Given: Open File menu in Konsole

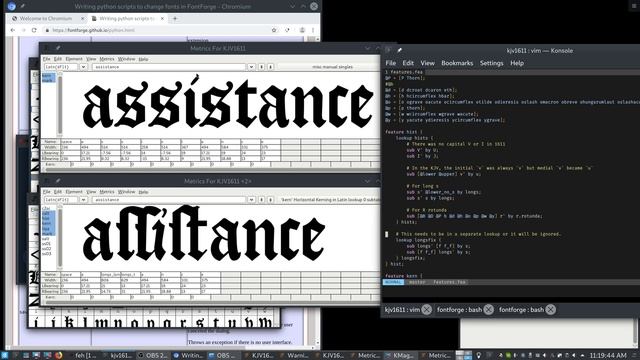Looking at the screenshot, I should [x=391, y=63].
